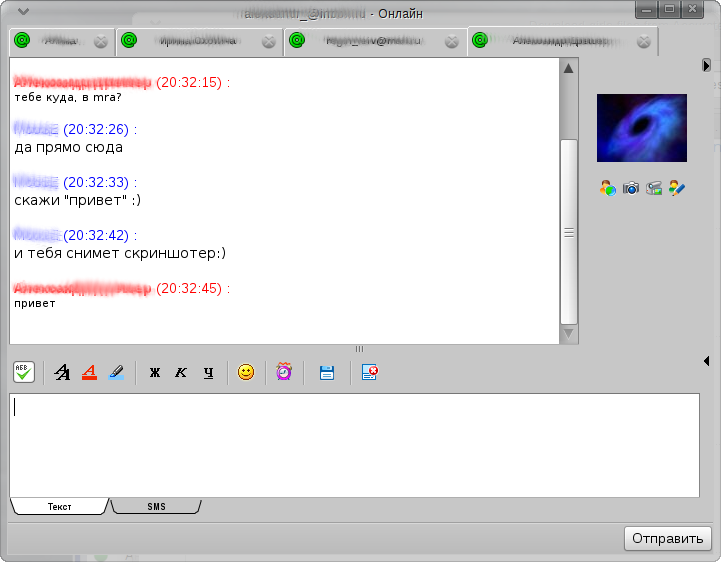Click the black hole avatar image
Screen dimensions: 721x562
642,128
